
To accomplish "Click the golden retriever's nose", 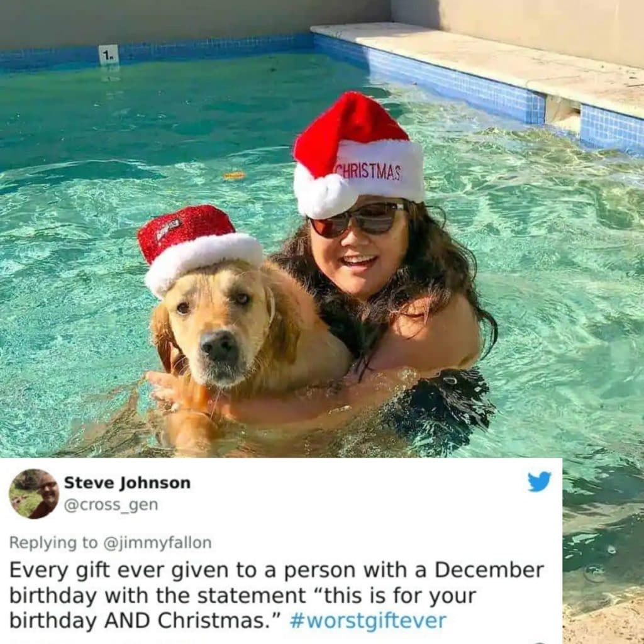I will pyautogui.click(x=220, y=346).
